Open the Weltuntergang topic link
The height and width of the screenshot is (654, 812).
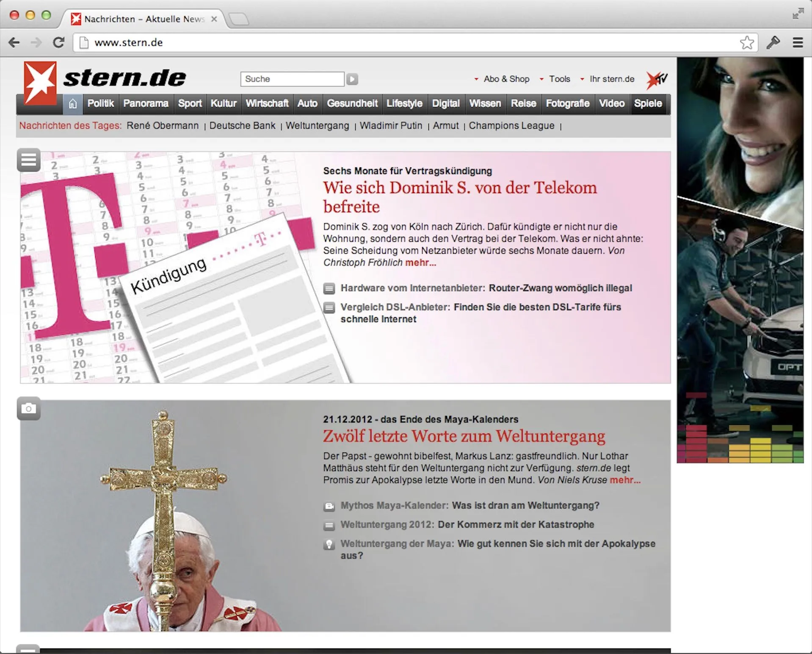[317, 126]
